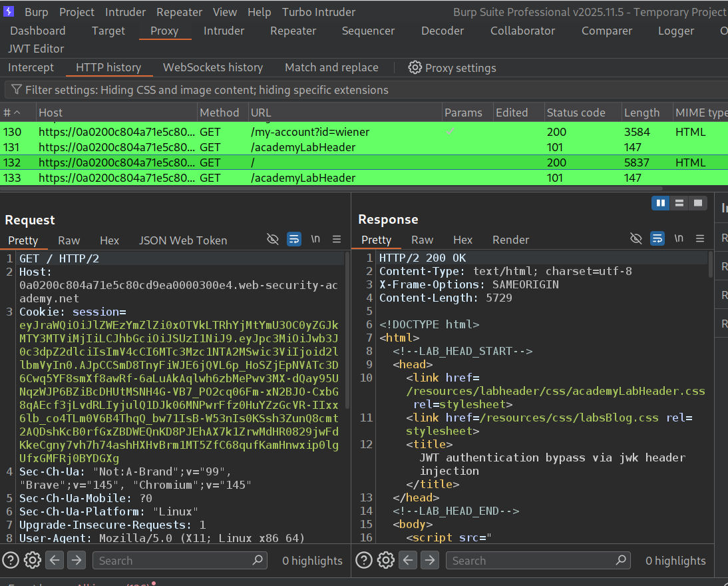Toggle line wrap in Request editor

pos(293,239)
